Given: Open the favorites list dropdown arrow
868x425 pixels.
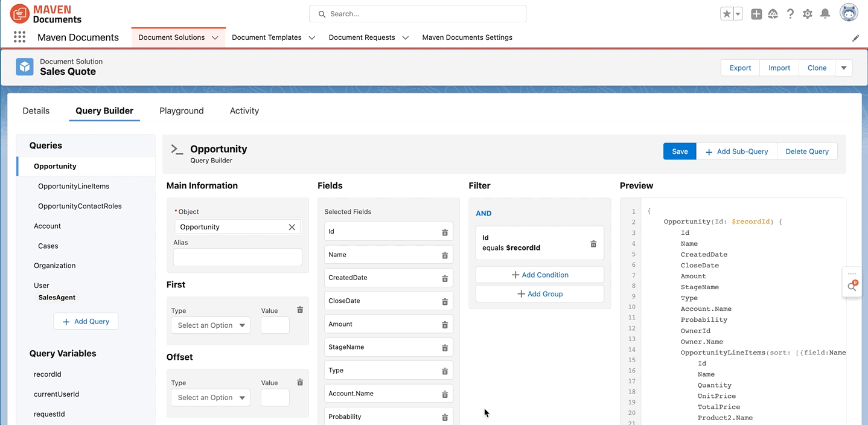Looking at the screenshot, I should click(x=738, y=14).
